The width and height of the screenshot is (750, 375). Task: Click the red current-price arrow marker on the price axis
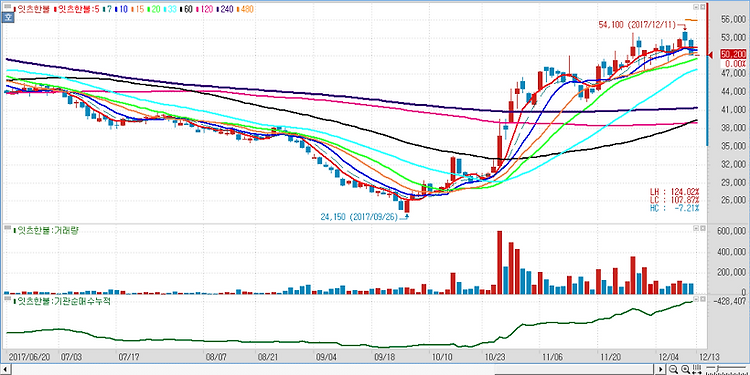click(x=710, y=55)
